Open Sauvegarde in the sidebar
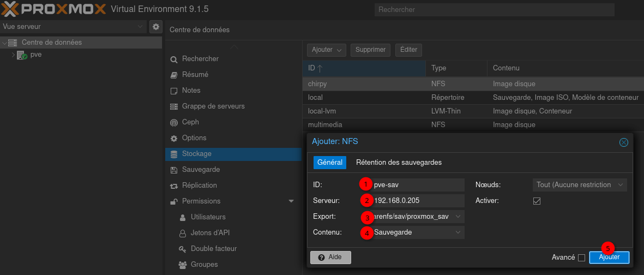 (201, 170)
